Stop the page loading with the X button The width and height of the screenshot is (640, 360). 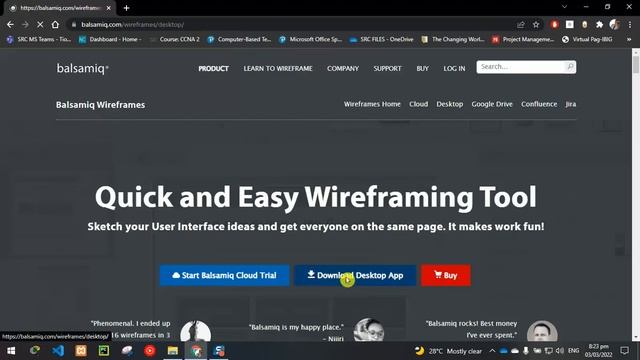(40, 24)
